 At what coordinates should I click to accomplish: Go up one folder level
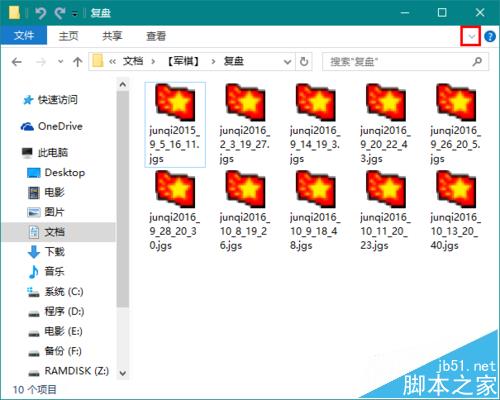pyautogui.click(x=78, y=62)
